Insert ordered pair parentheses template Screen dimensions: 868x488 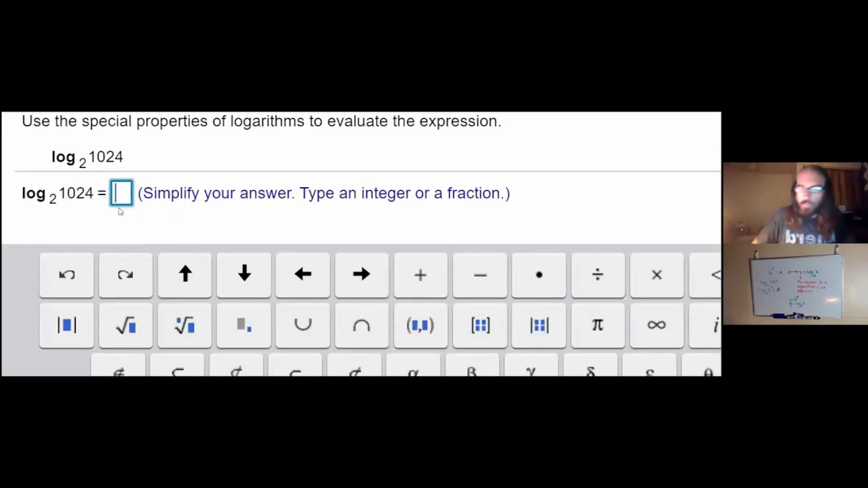click(420, 326)
